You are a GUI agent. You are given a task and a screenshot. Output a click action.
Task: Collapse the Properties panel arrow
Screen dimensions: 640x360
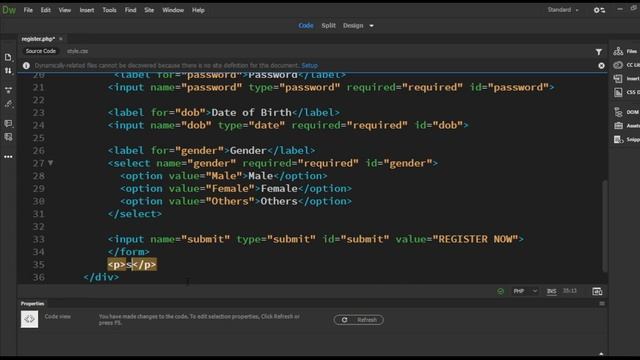pyautogui.click(x=601, y=353)
